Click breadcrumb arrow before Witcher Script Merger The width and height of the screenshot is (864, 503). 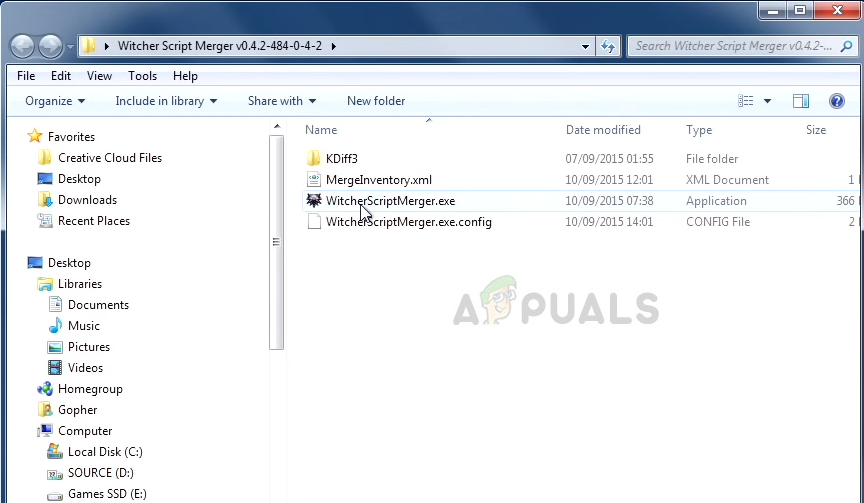click(x=107, y=46)
